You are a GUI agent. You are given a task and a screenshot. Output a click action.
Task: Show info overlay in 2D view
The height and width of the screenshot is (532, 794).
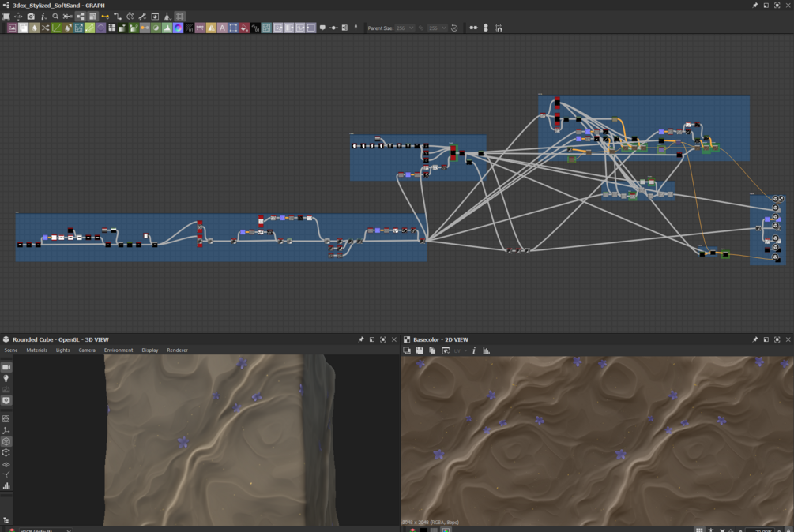coord(474,350)
